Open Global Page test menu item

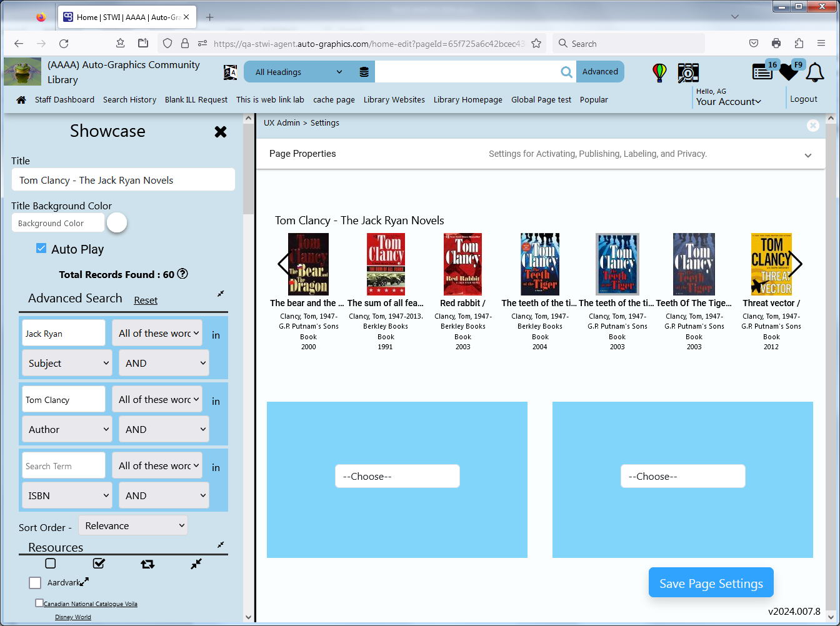[541, 100]
